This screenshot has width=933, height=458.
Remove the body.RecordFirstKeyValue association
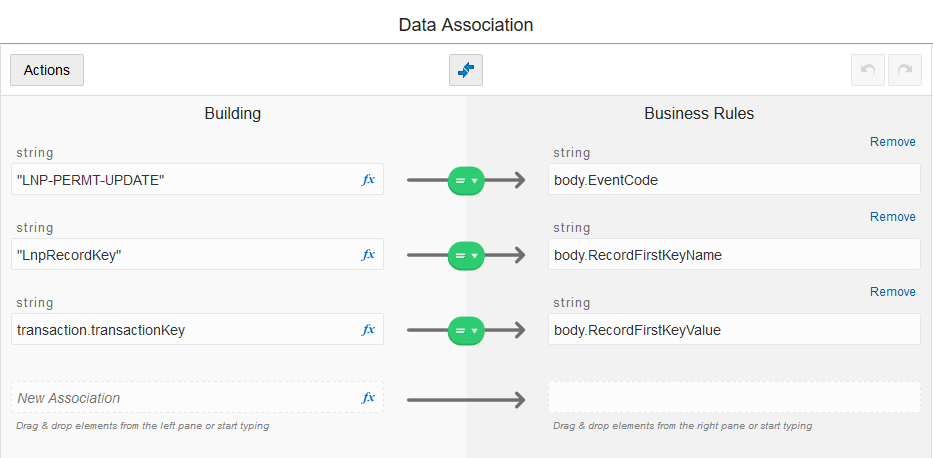(892, 292)
